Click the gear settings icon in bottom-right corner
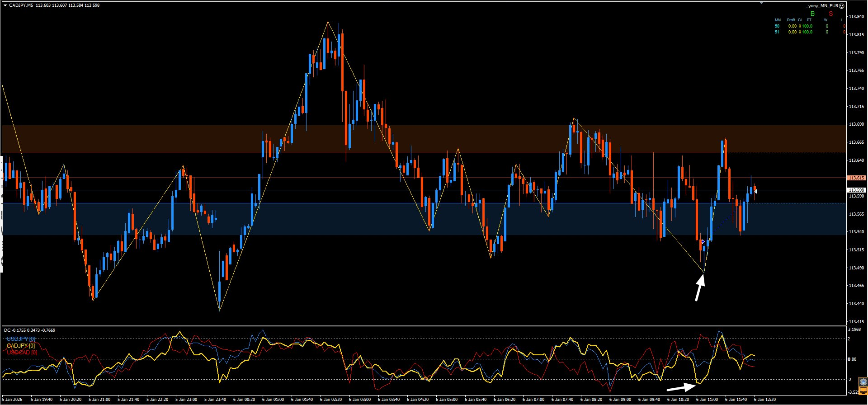The height and width of the screenshot is (405, 868). [x=863, y=382]
